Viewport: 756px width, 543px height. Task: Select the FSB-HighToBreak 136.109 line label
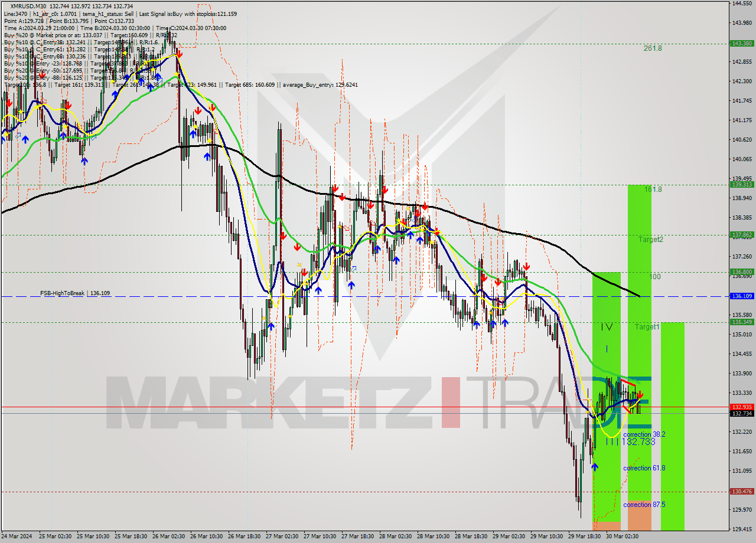(x=75, y=293)
